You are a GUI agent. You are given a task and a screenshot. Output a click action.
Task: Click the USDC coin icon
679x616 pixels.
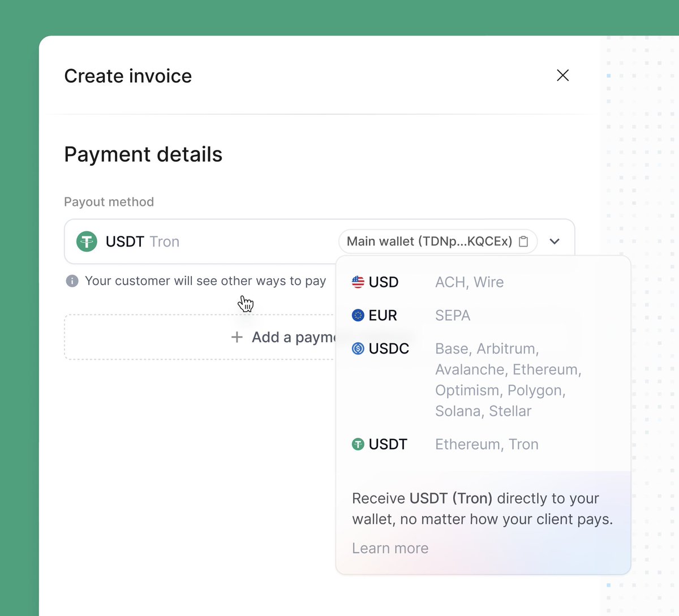click(x=358, y=348)
